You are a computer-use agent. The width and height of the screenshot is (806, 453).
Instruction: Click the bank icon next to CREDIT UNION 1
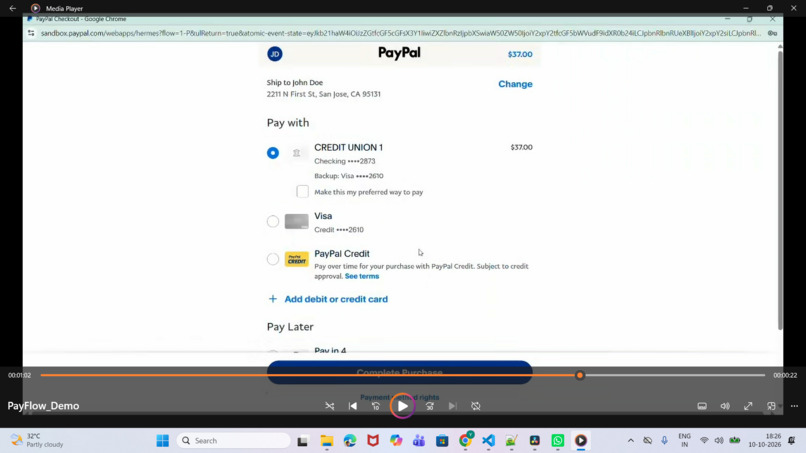click(297, 153)
